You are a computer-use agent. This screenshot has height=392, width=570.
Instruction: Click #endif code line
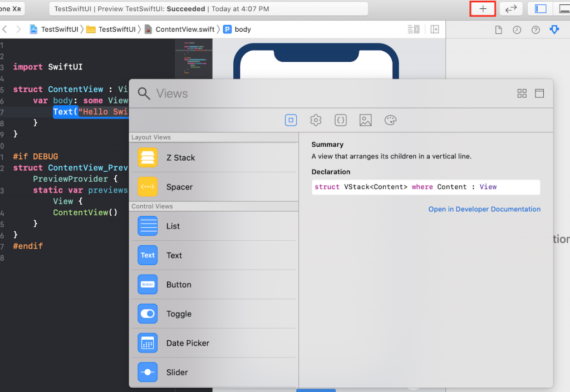pyautogui.click(x=28, y=246)
